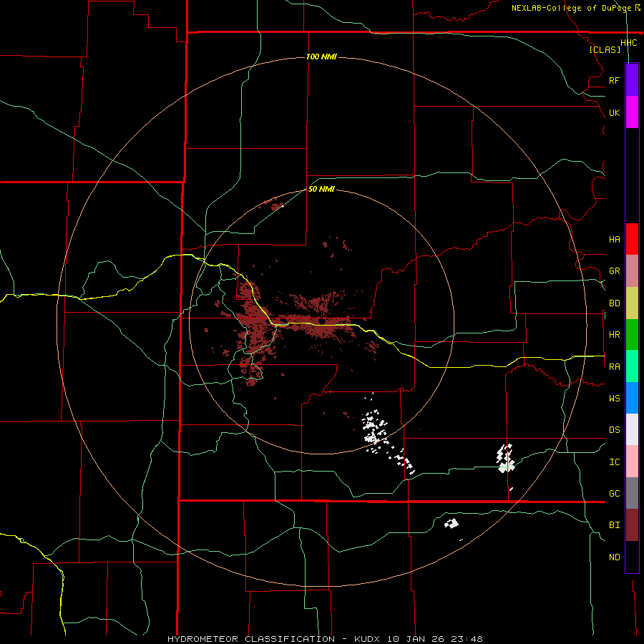Click the NEXLAB-College of DuPage text
Image resolution: width=644 pixels, height=644 pixels.
point(571,8)
